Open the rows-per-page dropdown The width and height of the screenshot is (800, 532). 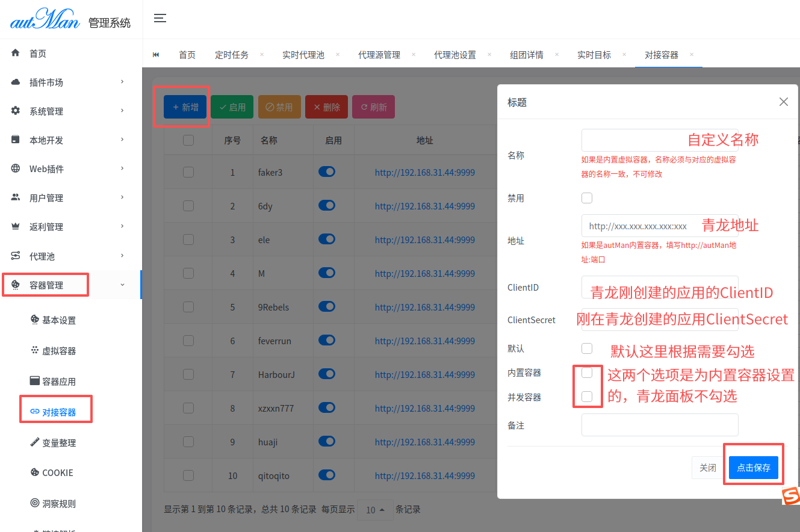[x=375, y=510]
